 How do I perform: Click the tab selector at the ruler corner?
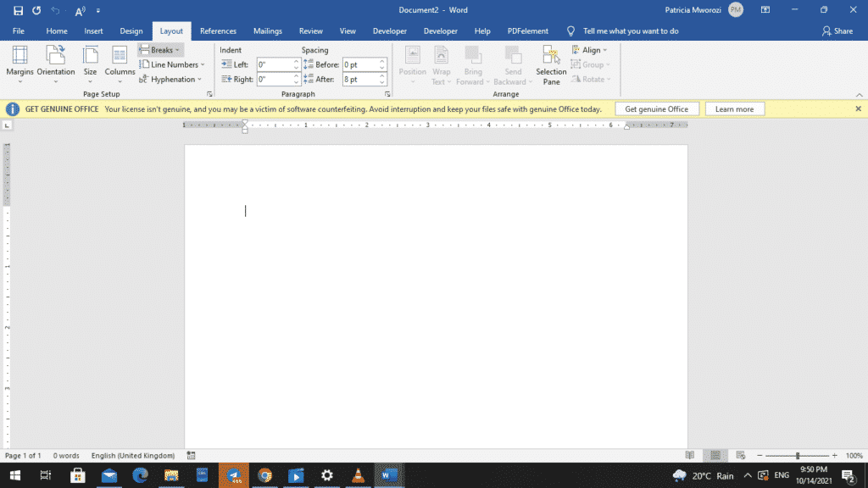point(7,125)
